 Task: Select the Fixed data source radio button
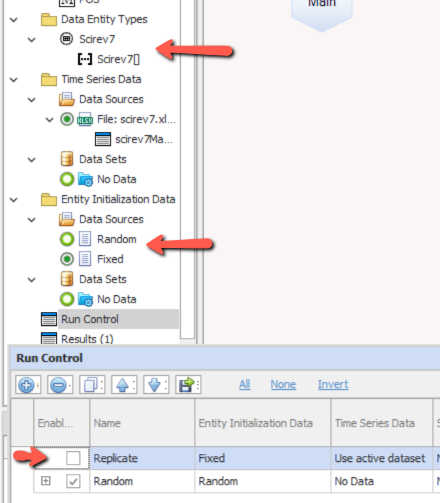click(67, 259)
